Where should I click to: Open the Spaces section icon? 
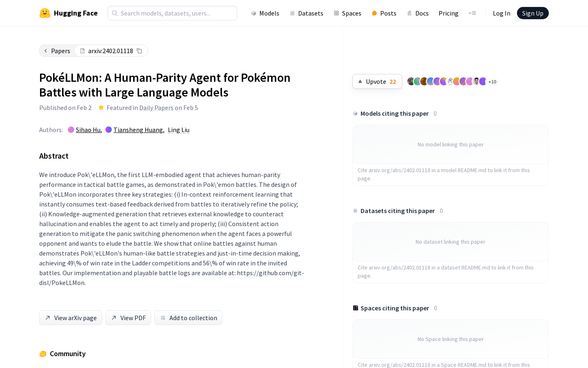336,13
